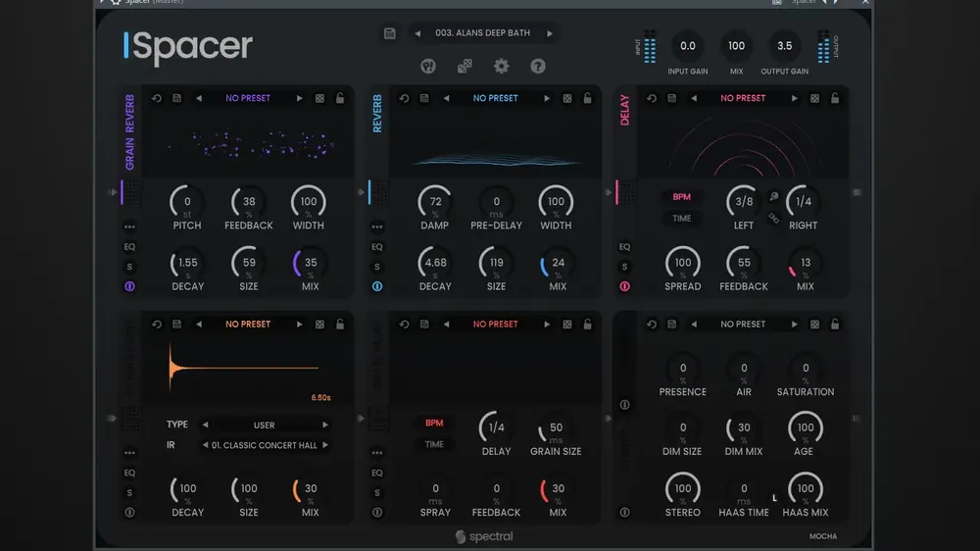Open grain delay NO PRESET menu
The width and height of the screenshot is (980, 551).
click(x=496, y=324)
